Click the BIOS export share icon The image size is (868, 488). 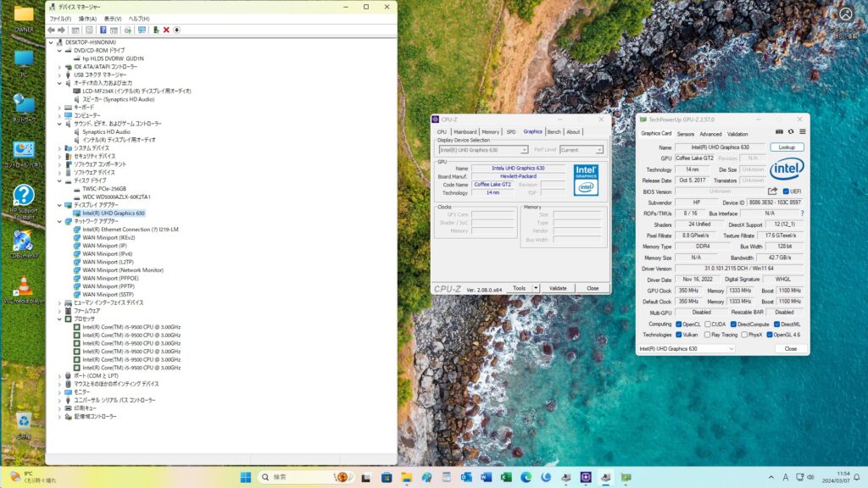[772, 191]
